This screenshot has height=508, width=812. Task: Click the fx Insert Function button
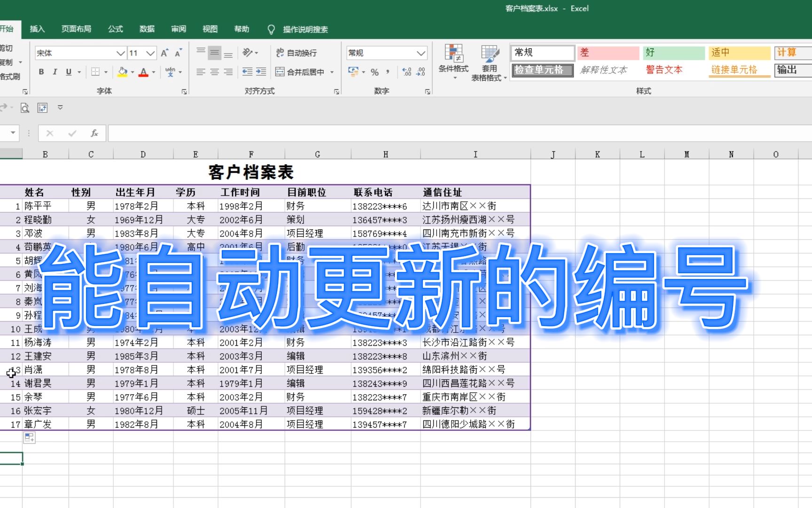[94, 133]
